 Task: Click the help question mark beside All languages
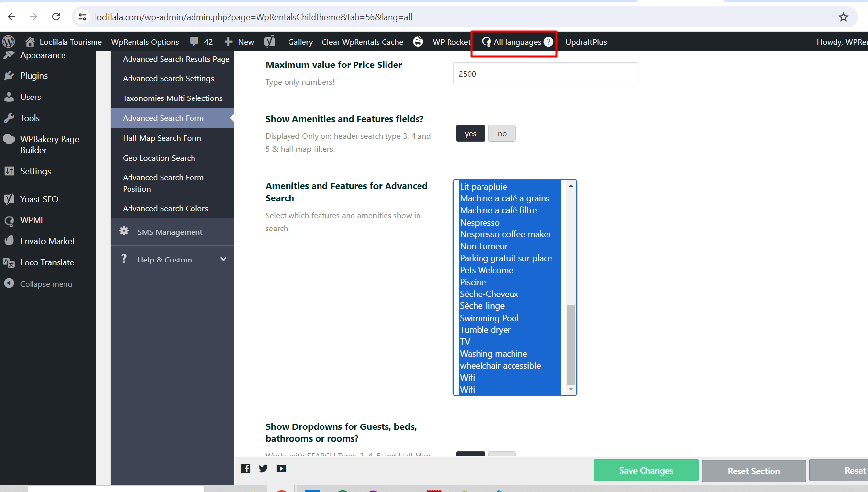pyautogui.click(x=548, y=42)
